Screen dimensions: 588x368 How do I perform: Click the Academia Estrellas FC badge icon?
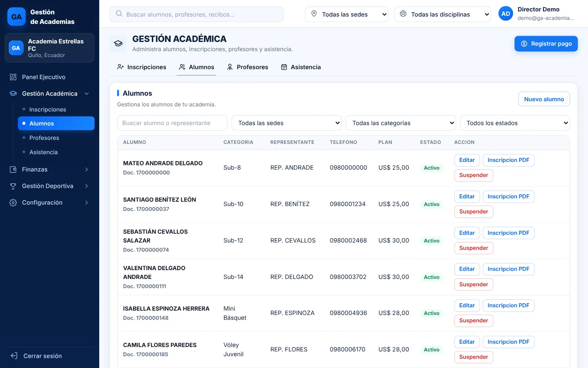pos(16,48)
